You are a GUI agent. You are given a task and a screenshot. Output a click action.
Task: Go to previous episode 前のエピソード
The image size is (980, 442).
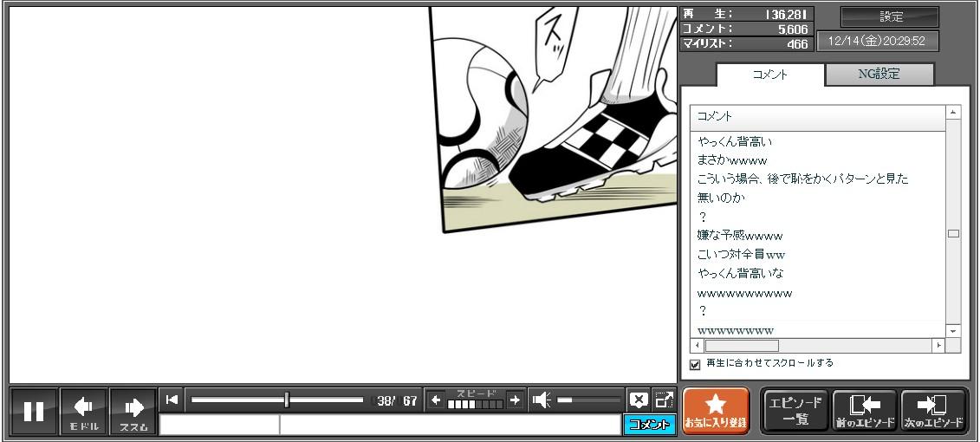click(864, 410)
